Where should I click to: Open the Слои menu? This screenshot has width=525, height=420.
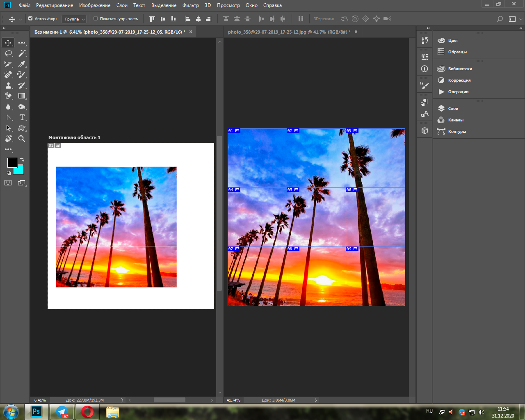point(122,5)
